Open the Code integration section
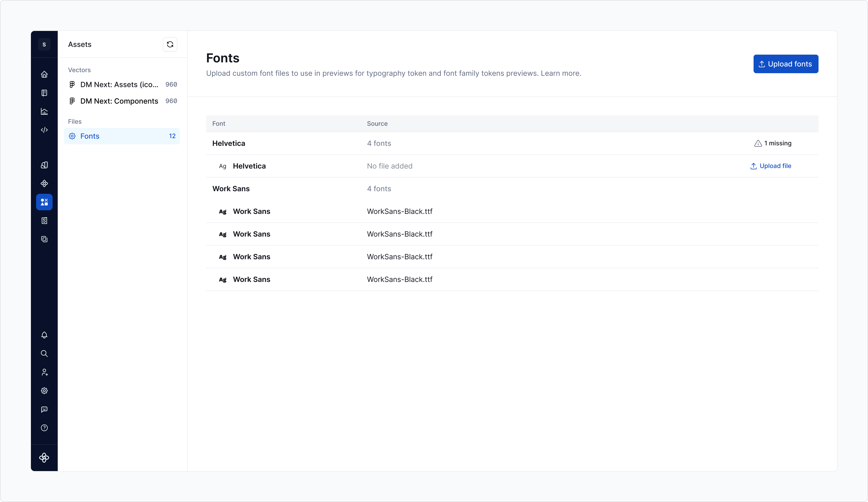868x502 pixels. (44, 130)
